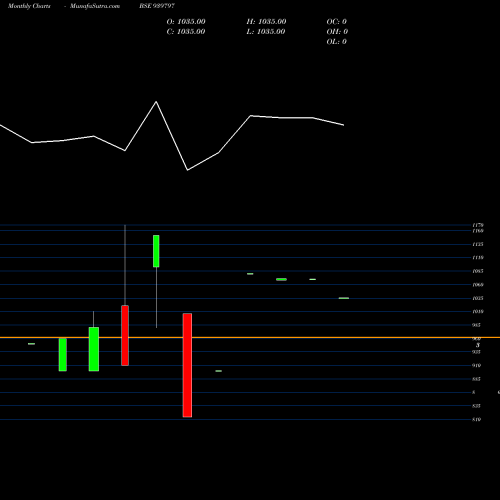Click the 1035 price axis label
This screenshot has width=500, height=500.
click(478, 298)
